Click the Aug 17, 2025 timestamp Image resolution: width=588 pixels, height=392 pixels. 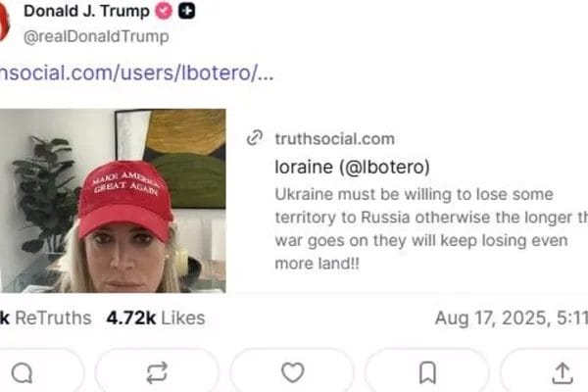click(512, 318)
